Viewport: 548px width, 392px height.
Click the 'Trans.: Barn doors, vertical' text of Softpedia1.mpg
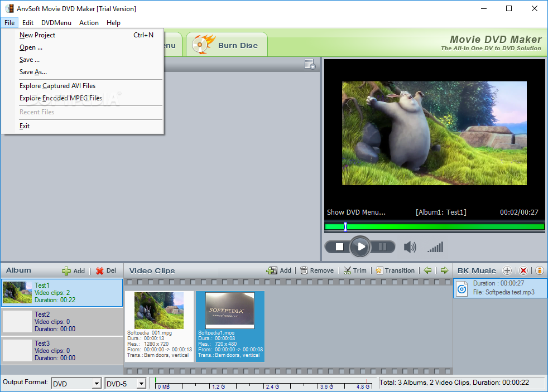[229, 355]
